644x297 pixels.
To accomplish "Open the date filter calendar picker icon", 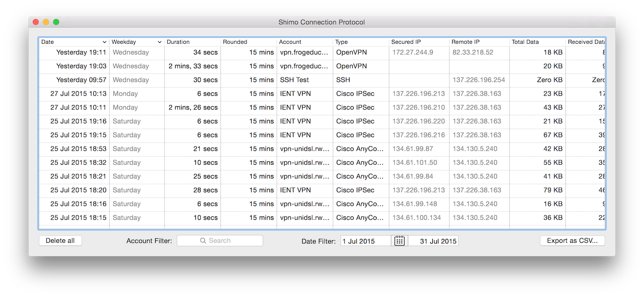I will (399, 241).
